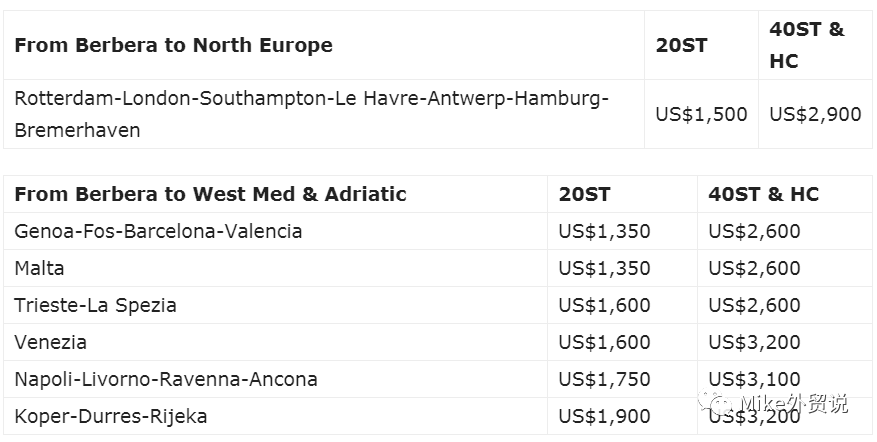Select Venezia's US$3,200 40ST rate

[x=754, y=342]
